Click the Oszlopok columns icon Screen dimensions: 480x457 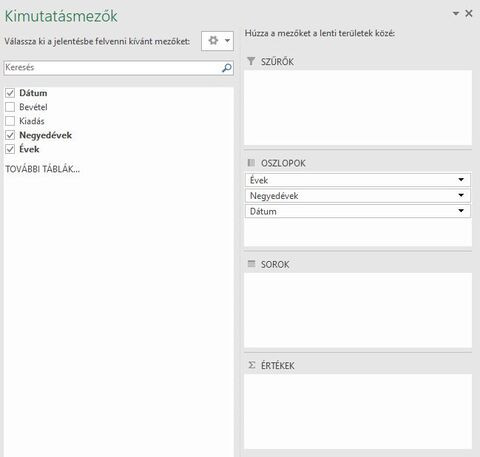pyautogui.click(x=251, y=163)
